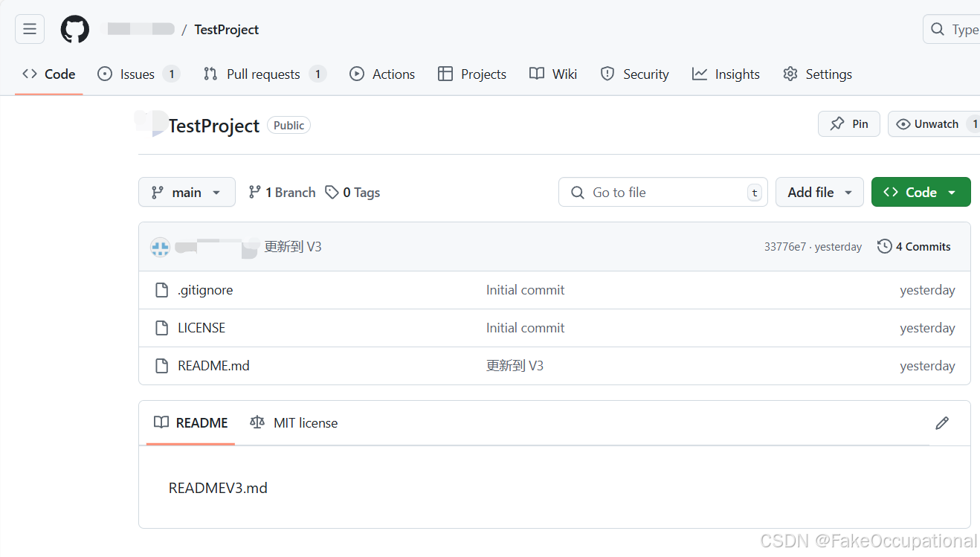The width and height of the screenshot is (980, 557).
Task: Open the green Code dropdown button
Action: [x=921, y=192]
